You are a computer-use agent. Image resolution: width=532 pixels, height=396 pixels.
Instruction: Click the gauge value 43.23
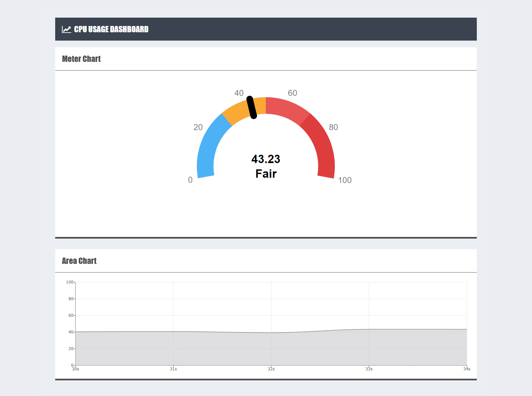[266, 159]
